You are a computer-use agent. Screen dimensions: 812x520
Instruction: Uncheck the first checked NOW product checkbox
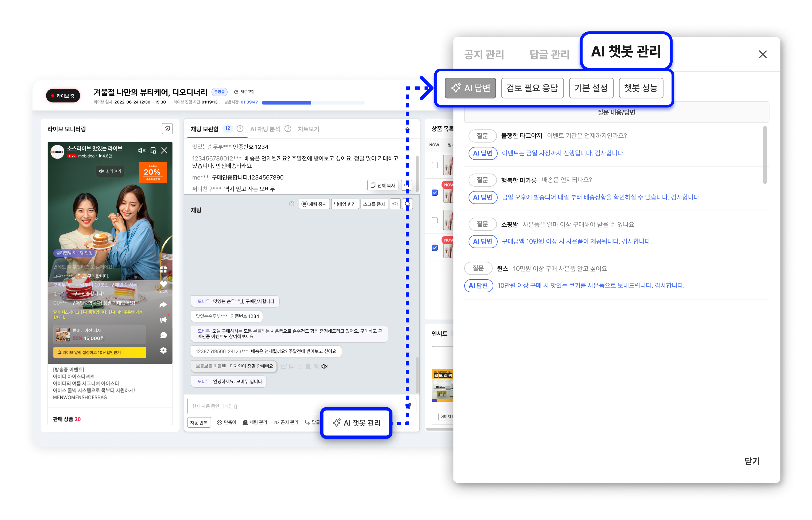click(435, 192)
